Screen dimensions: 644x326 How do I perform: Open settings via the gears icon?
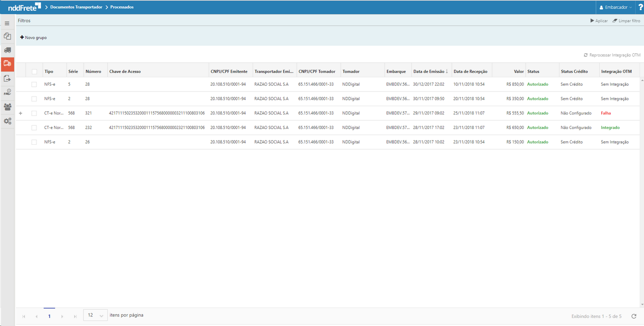tap(7, 121)
